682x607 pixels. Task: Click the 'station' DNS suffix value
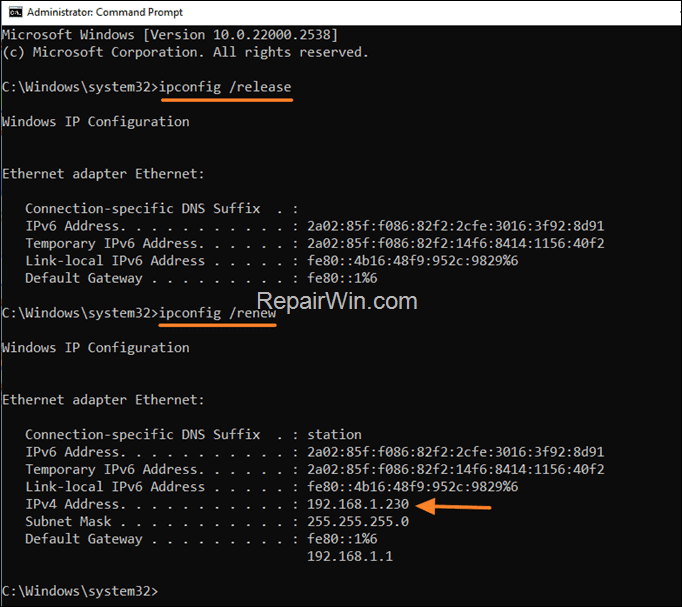pos(334,434)
